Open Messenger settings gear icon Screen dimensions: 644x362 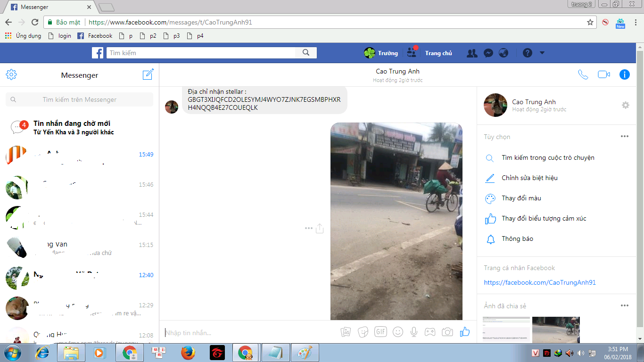[11, 74]
